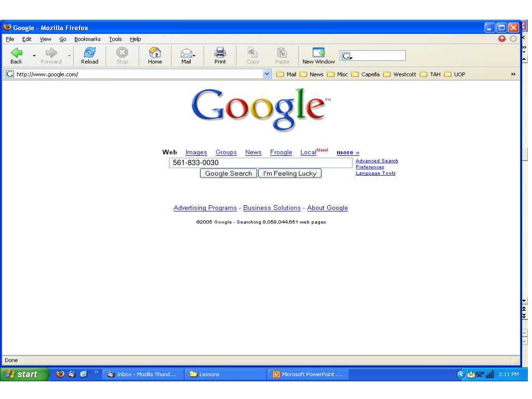Open the Bookmarks menu
The width and height of the screenshot is (532, 399).
[87, 39]
